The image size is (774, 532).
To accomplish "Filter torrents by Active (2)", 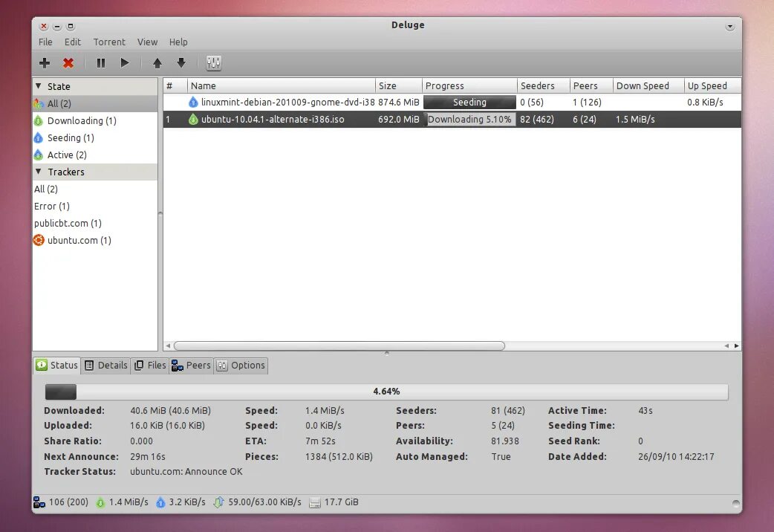I will coord(95,155).
